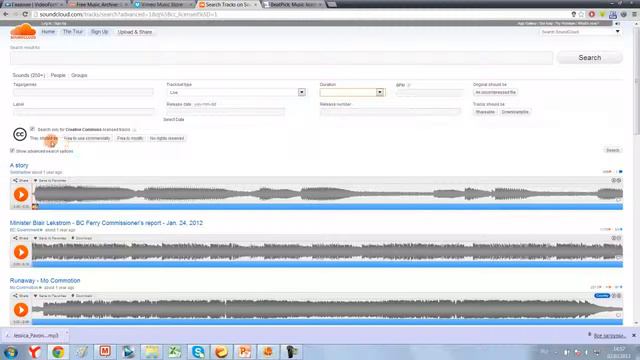Share the Minister Blair Lekstrom track
The image size is (640, 360).
click(21, 238)
